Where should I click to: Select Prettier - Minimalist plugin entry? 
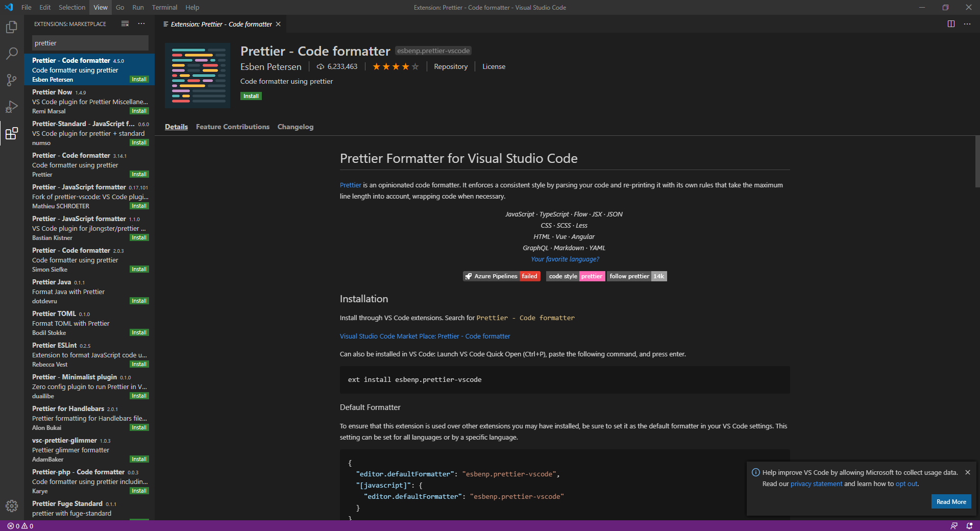[x=89, y=386]
